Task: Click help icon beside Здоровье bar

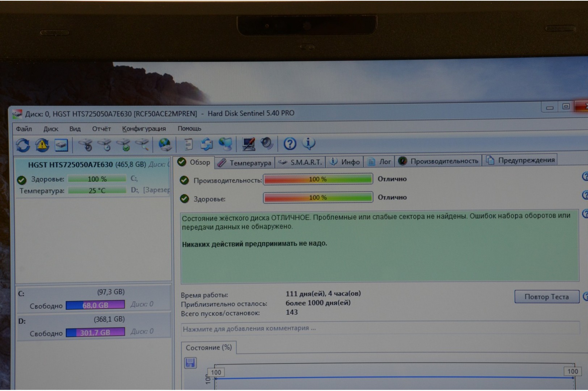Action: click(585, 195)
